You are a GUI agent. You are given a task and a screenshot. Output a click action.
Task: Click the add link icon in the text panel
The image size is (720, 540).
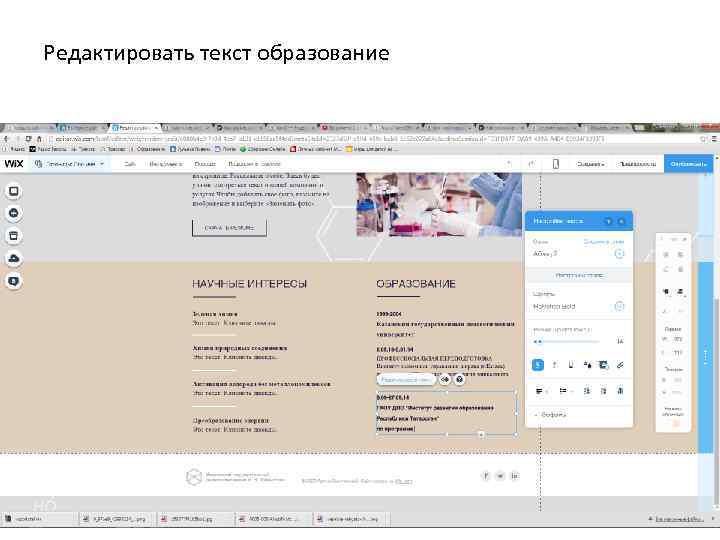click(x=620, y=365)
